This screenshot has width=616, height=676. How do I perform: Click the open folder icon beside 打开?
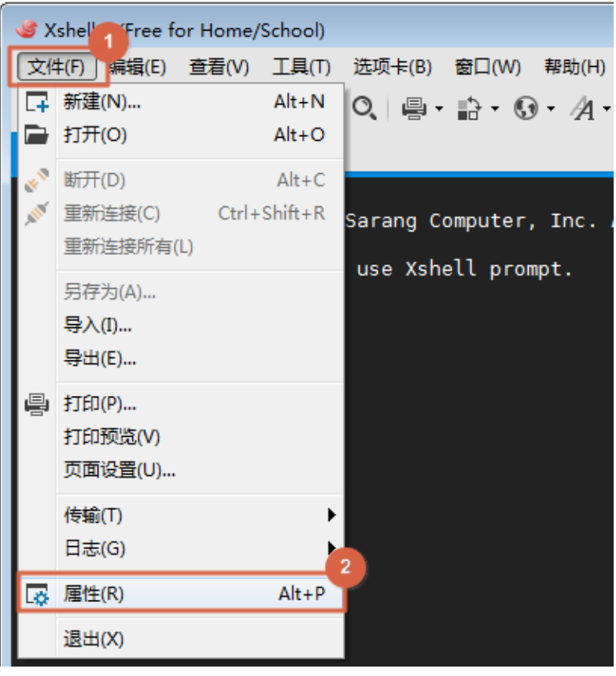click(37, 135)
